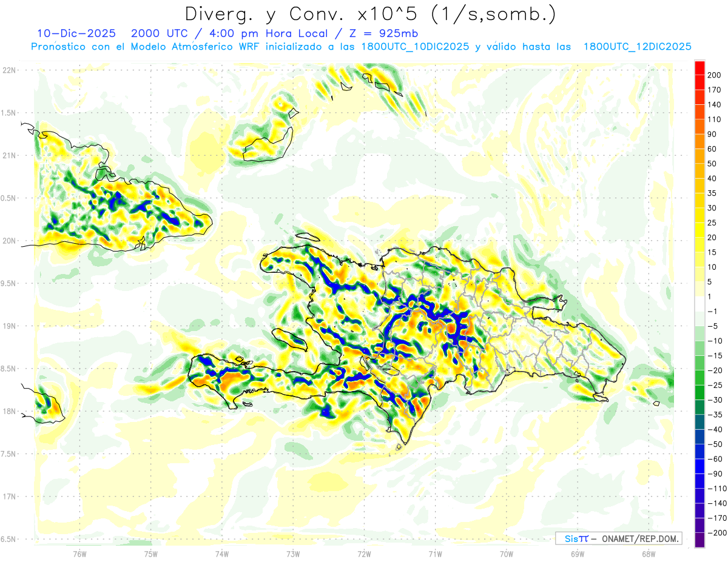728x562 pixels.
Task: Click the "72W" longitude label
Action: [x=364, y=554]
